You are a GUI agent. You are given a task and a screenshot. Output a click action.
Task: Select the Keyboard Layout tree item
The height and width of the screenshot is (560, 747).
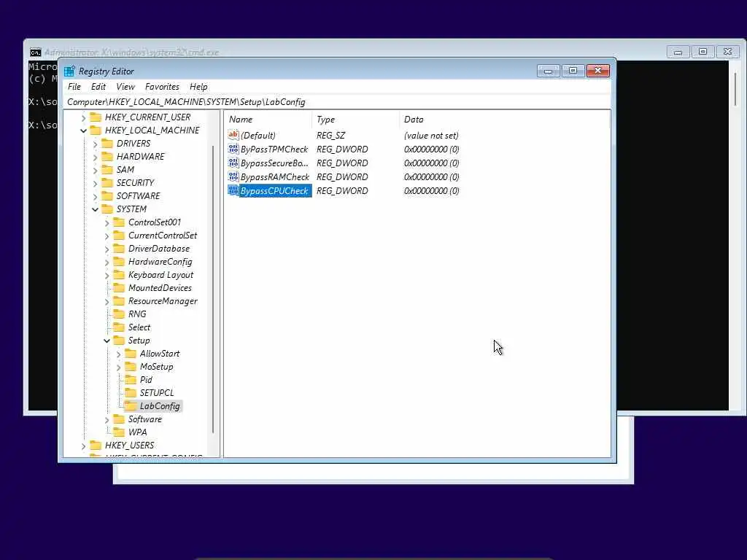(x=160, y=275)
